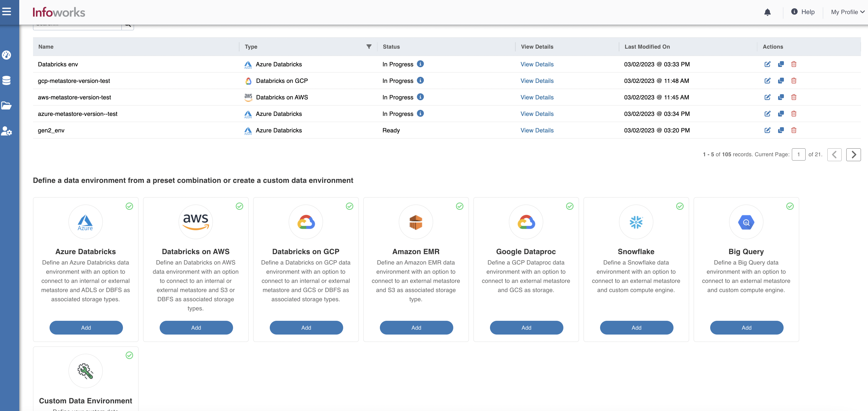Open the Type column filter
This screenshot has height=411, width=868.
click(x=369, y=46)
